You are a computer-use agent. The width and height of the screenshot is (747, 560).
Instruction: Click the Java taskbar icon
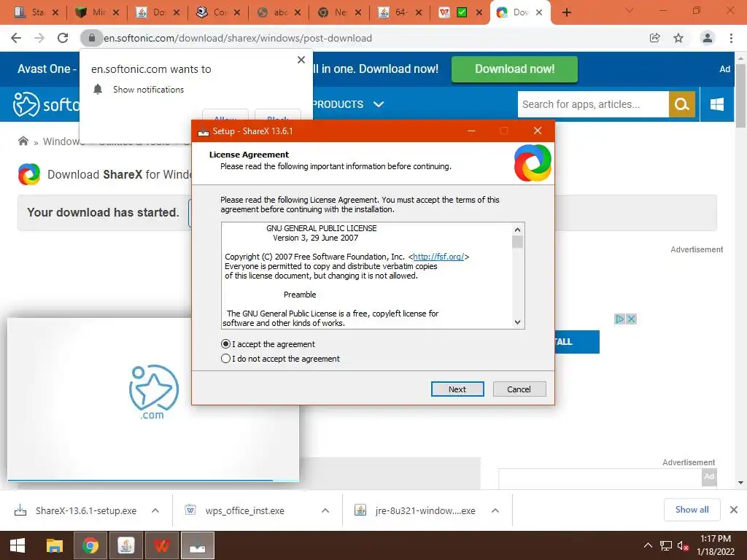pyautogui.click(x=126, y=545)
